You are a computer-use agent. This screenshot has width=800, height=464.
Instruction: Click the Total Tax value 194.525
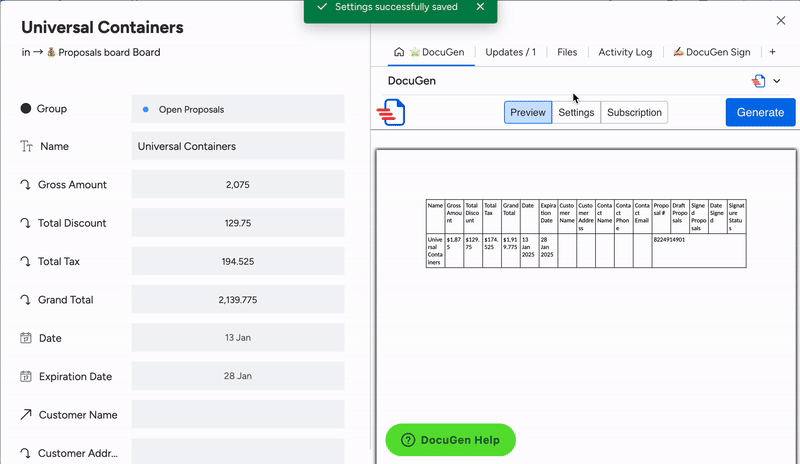238,261
